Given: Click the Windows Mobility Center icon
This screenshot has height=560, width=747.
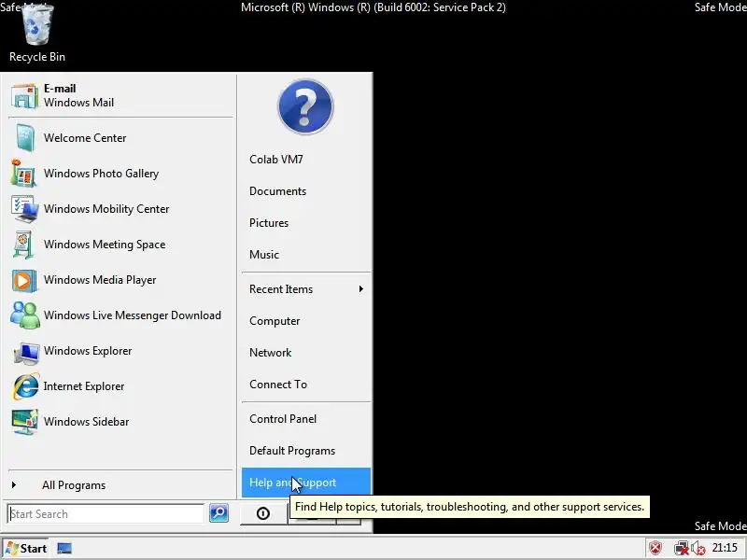Looking at the screenshot, I should (x=24, y=208).
